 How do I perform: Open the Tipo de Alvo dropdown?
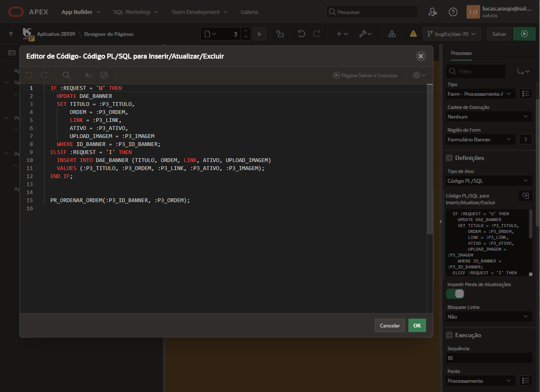click(489, 181)
